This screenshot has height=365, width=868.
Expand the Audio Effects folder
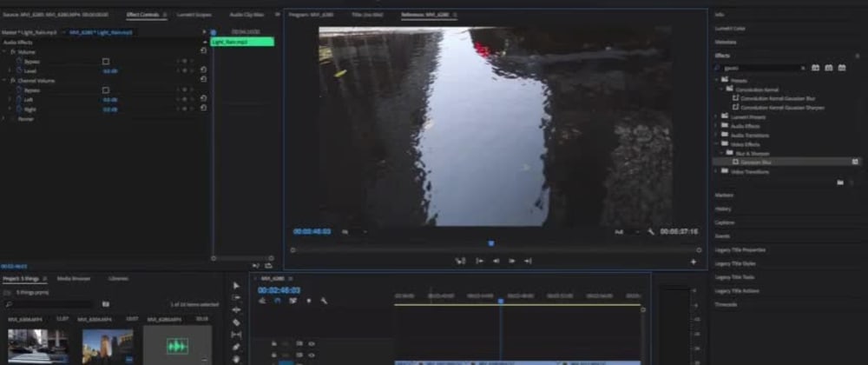click(x=717, y=126)
